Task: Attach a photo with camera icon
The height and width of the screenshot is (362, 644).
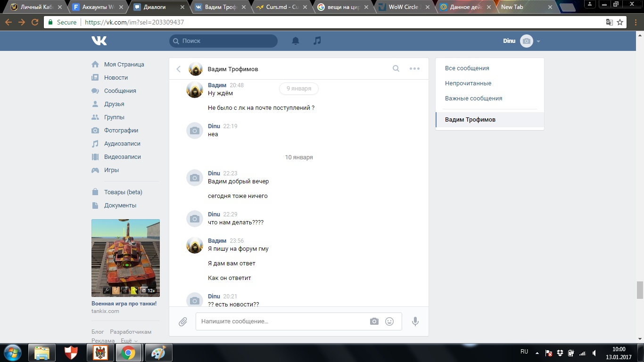Action: click(374, 321)
